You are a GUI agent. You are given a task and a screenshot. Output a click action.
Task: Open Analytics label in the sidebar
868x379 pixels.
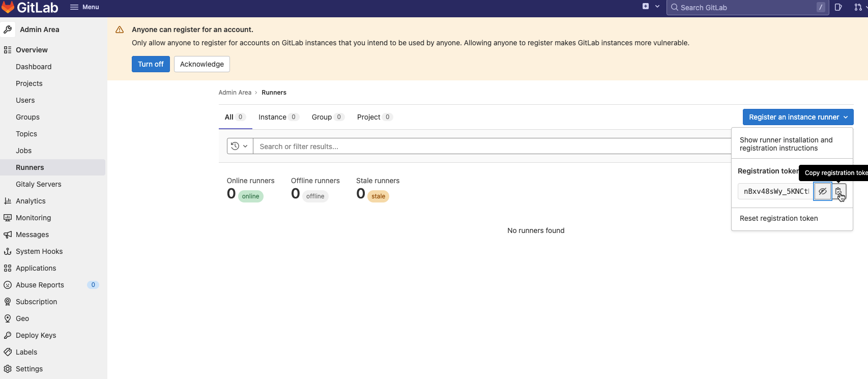pos(31,201)
